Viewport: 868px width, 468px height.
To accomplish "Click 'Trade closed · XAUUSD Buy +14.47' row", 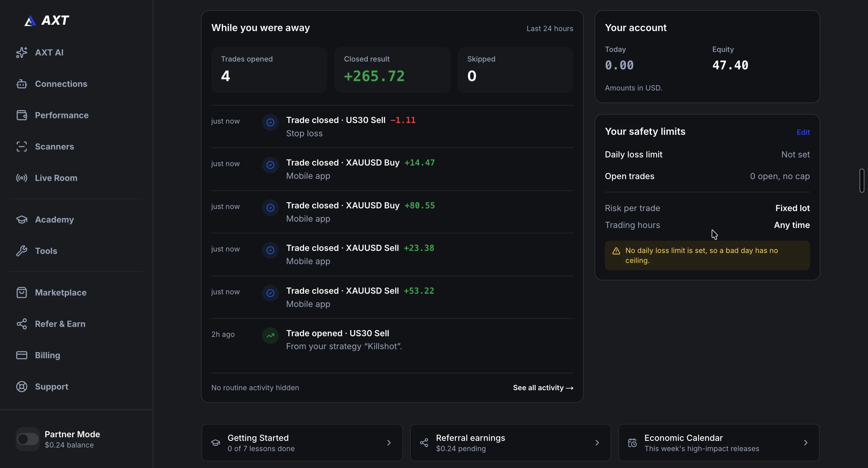I will pos(392,169).
